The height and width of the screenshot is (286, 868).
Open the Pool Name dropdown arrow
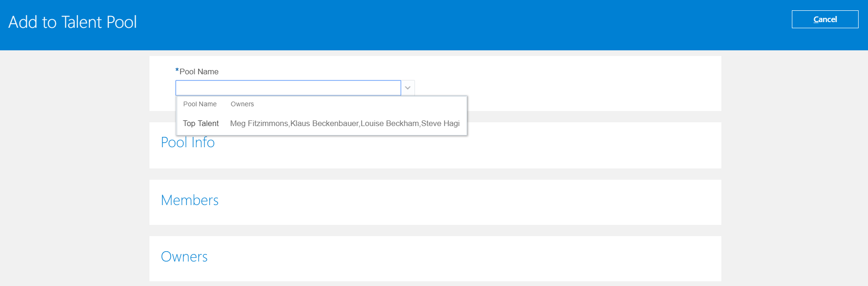[x=408, y=88]
